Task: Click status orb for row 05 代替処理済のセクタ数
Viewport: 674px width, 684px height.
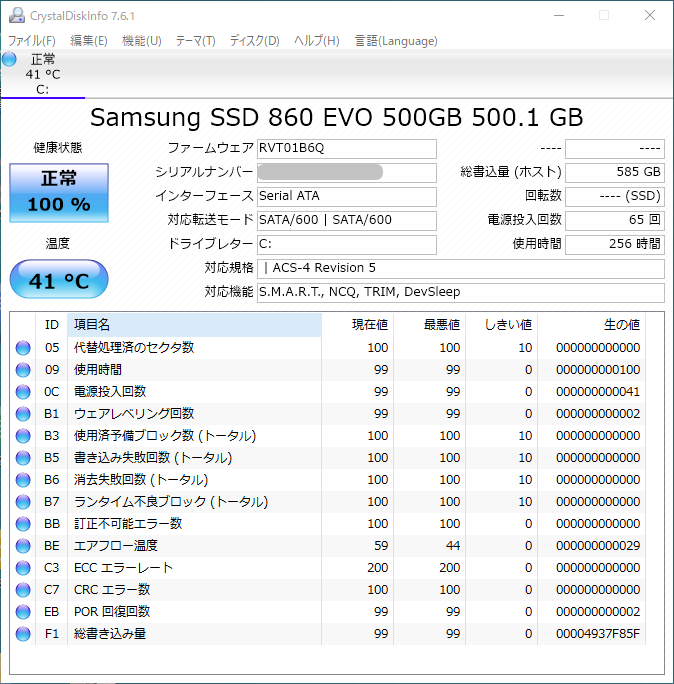Action: (23, 348)
